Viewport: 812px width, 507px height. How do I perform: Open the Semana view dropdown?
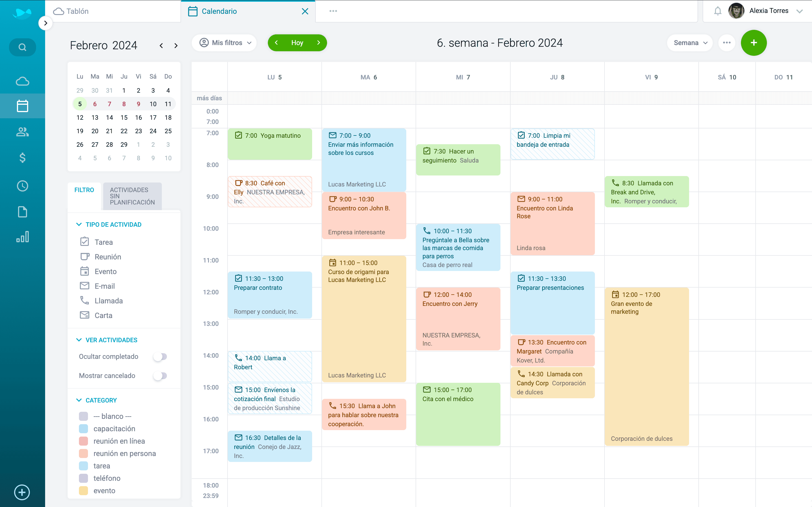click(x=690, y=43)
